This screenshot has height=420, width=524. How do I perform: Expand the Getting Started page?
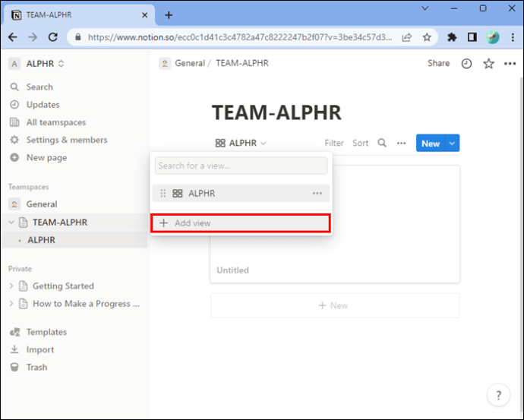point(11,286)
